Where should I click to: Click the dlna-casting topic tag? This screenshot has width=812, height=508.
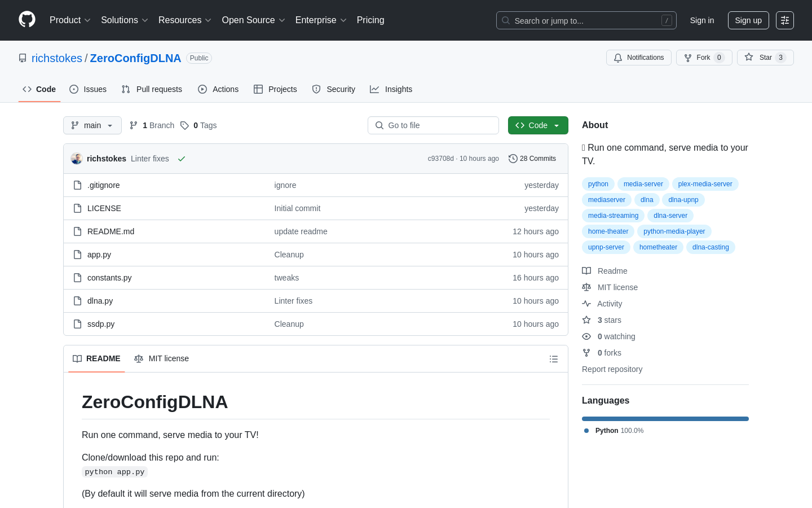pos(710,247)
